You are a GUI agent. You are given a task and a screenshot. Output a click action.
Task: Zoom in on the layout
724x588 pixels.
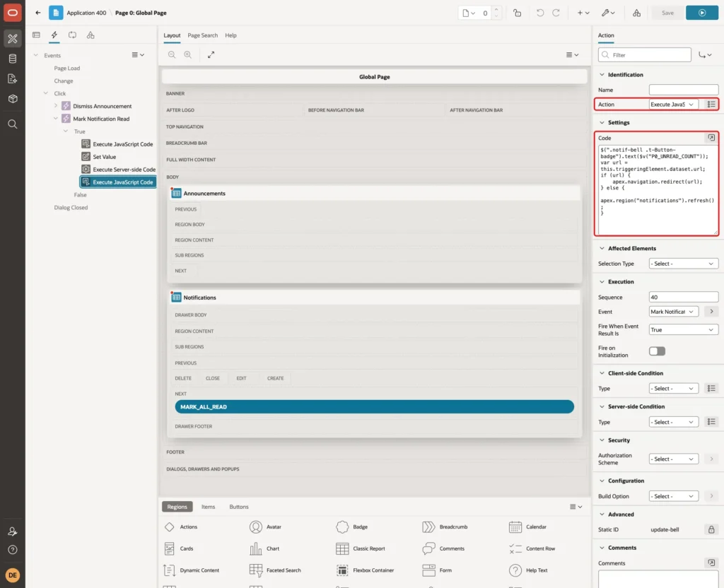click(x=188, y=54)
